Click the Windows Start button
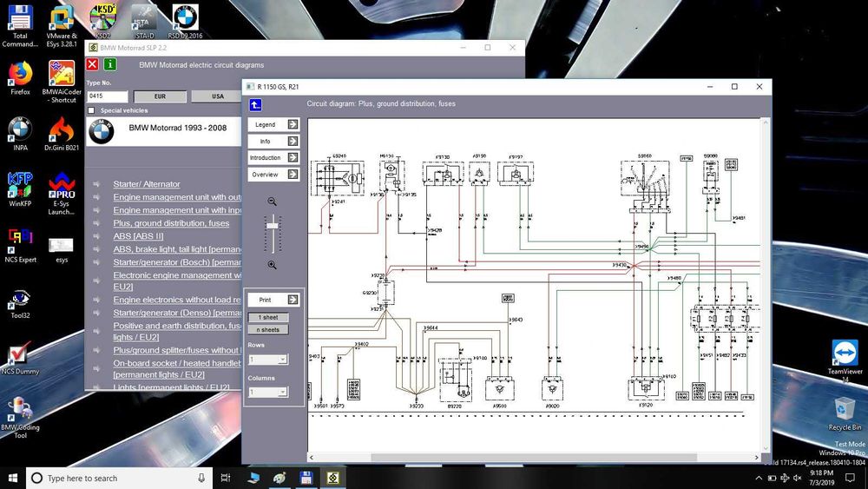 point(13,478)
